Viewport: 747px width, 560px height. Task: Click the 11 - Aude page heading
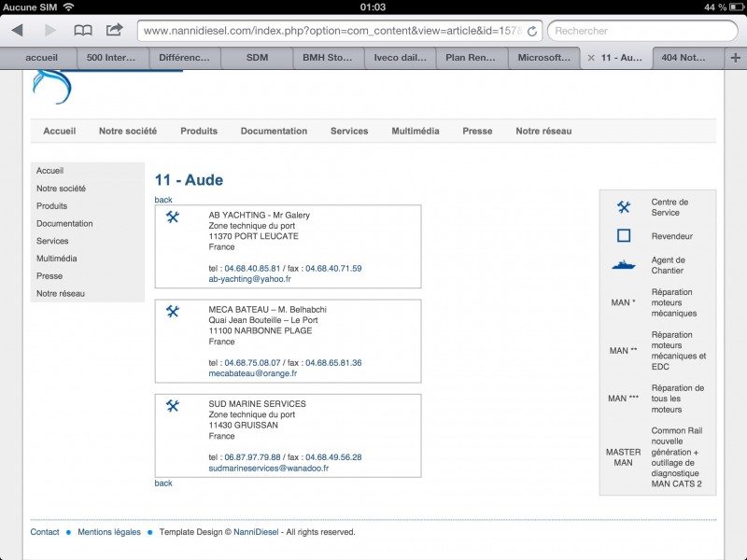[x=189, y=180]
